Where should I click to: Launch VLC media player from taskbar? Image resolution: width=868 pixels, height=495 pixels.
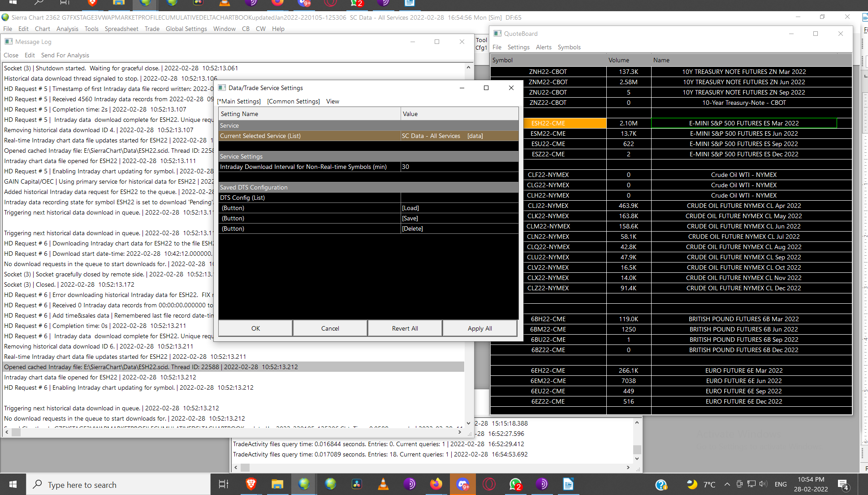click(x=383, y=484)
